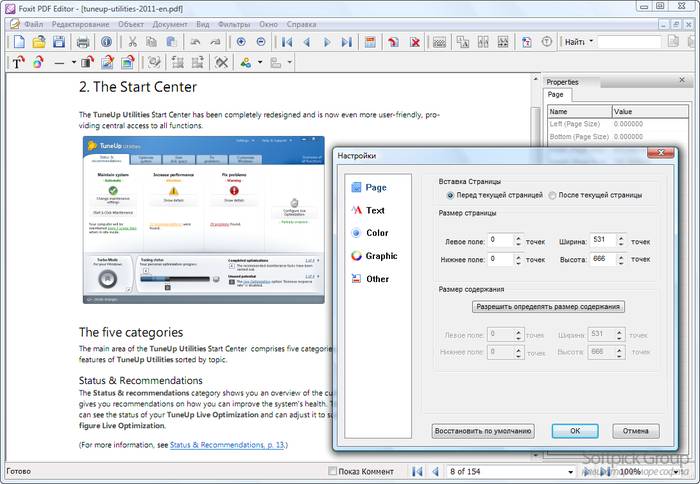Select "После текущей страницы" radio button

coord(551,195)
